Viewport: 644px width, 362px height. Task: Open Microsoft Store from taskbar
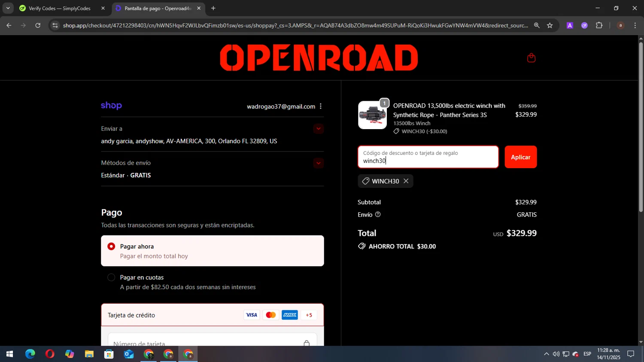coord(109,354)
